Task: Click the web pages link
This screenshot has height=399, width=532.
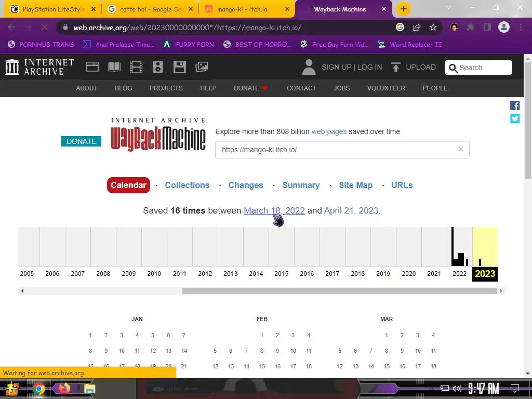Action: coord(329,131)
